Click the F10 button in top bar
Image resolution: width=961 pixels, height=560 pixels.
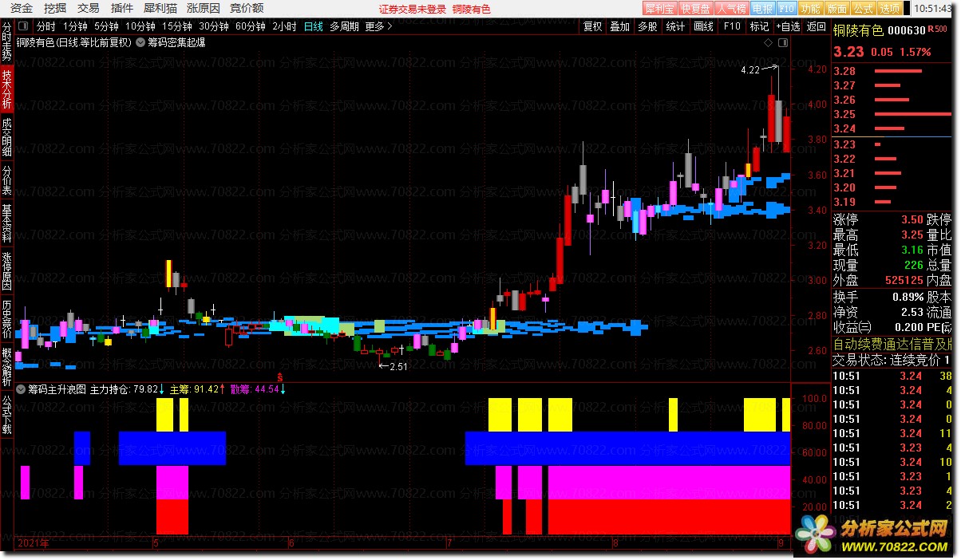coord(786,9)
